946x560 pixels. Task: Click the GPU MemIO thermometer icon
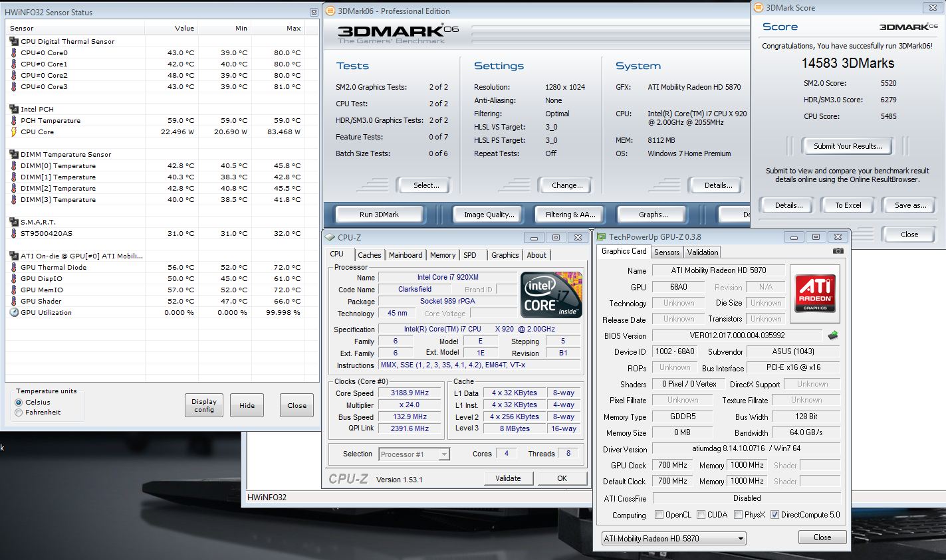pyautogui.click(x=14, y=290)
